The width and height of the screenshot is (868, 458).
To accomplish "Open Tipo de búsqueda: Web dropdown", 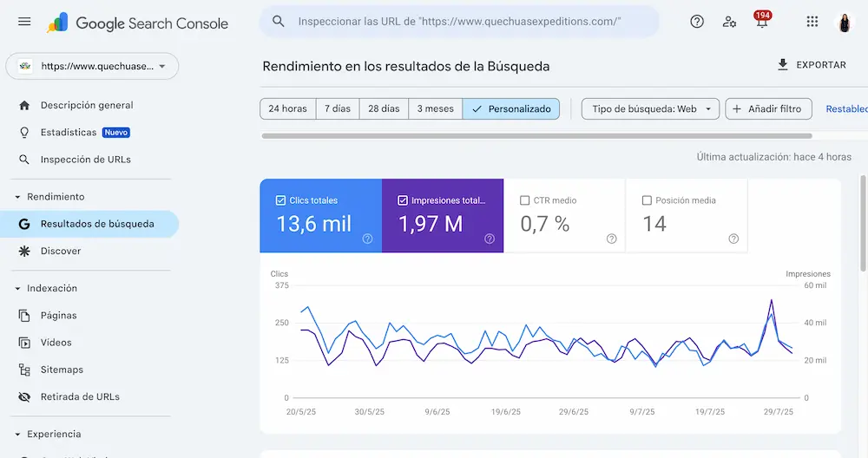I will click(650, 109).
